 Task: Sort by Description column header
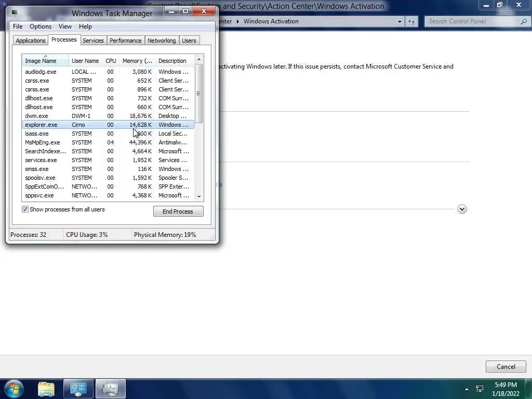(x=175, y=61)
